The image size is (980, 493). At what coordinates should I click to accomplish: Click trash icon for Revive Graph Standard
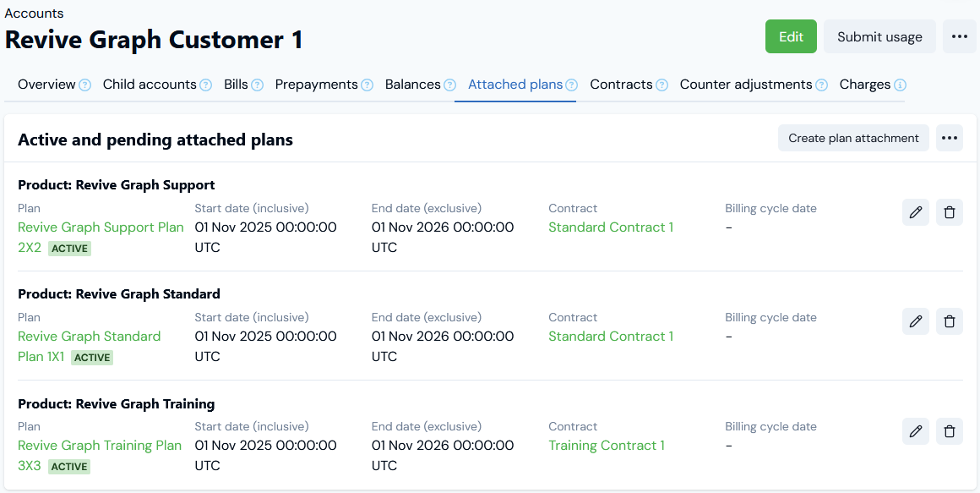[x=950, y=321]
